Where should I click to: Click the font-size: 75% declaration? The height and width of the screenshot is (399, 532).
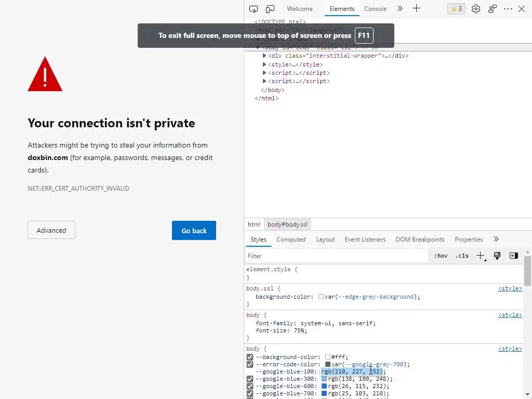point(281,330)
